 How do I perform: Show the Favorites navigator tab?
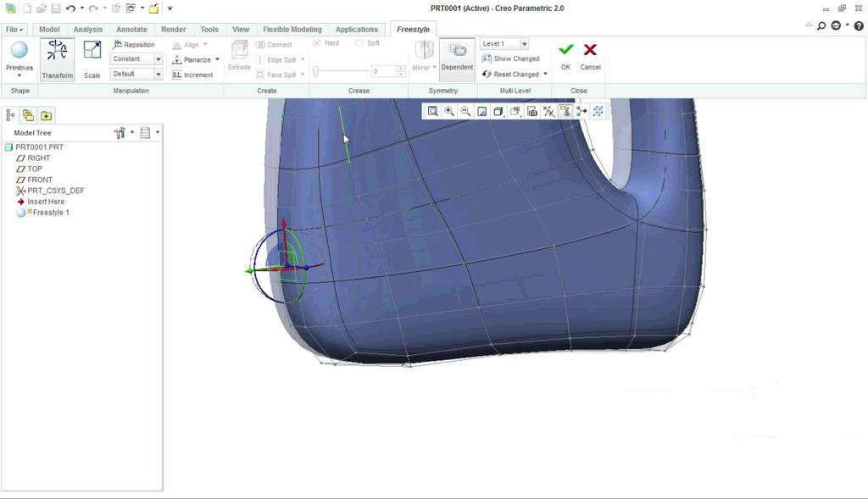pyautogui.click(x=46, y=115)
